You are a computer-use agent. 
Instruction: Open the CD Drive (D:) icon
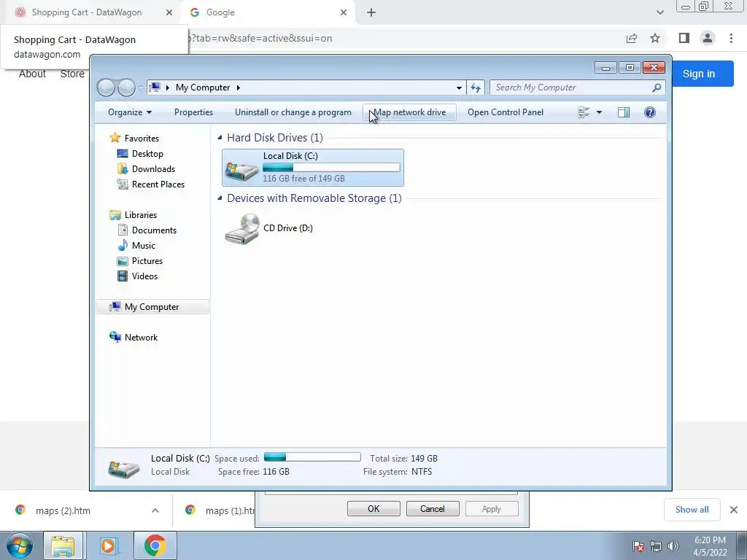(242, 228)
